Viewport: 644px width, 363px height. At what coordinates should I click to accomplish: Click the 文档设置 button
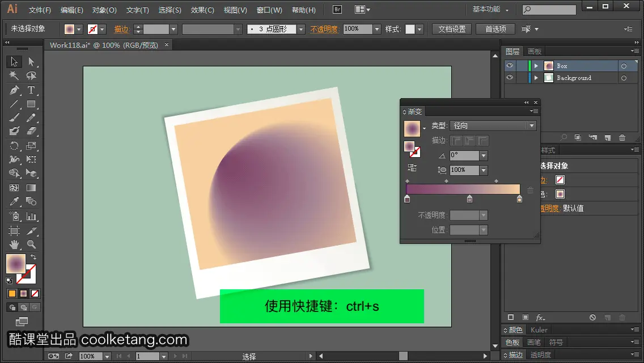452,29
